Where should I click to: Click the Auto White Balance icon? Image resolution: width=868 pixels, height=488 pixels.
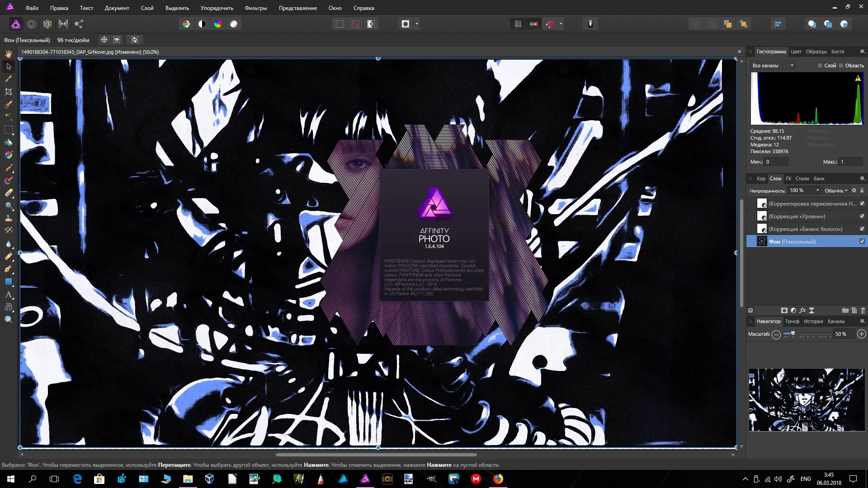[x=234, y=23]
